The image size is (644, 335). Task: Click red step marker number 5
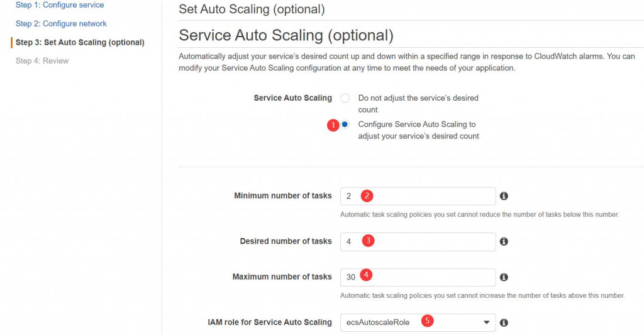tap(428, 321)
